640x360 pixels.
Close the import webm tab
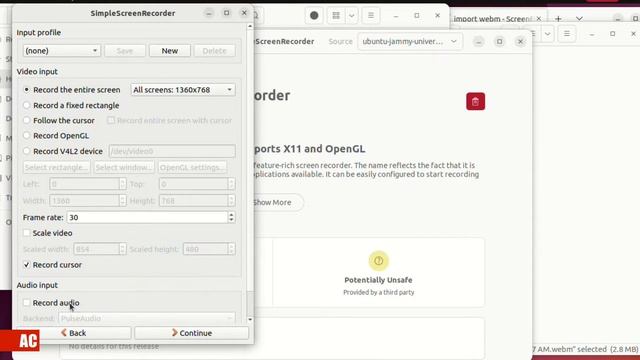click(x=539, y=19)
